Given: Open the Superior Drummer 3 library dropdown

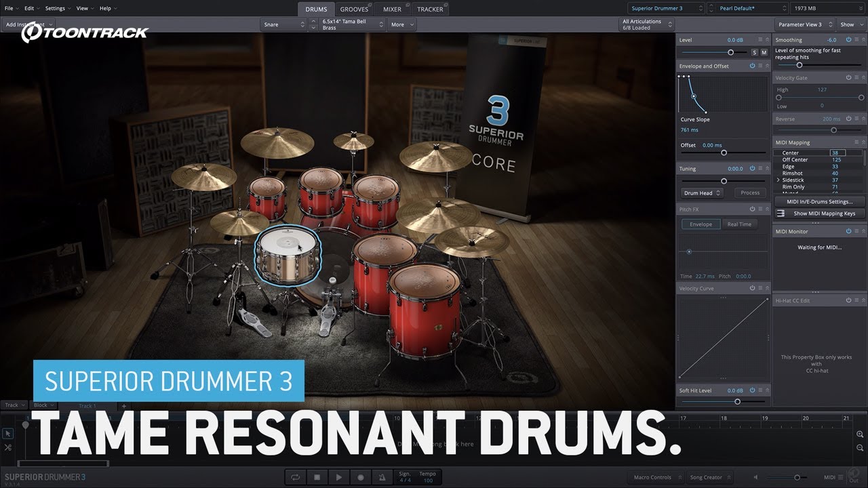Looking at the screenshot, I should [667, 8].
